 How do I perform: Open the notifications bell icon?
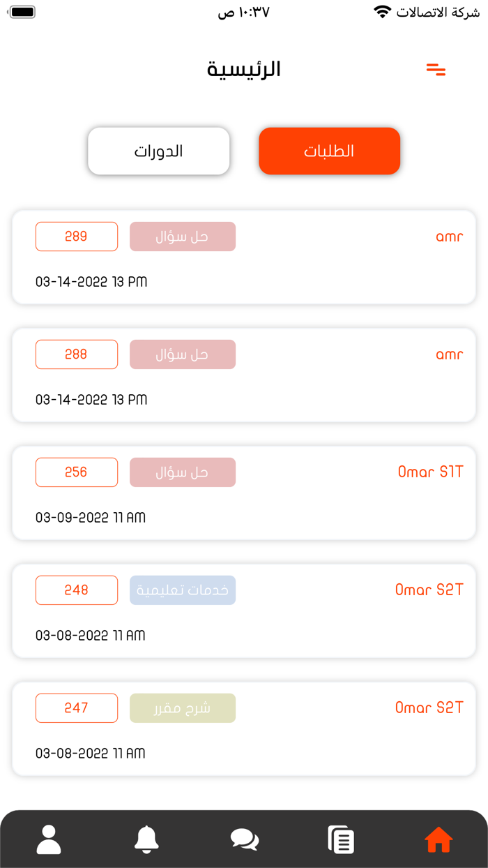pos(146,839)
